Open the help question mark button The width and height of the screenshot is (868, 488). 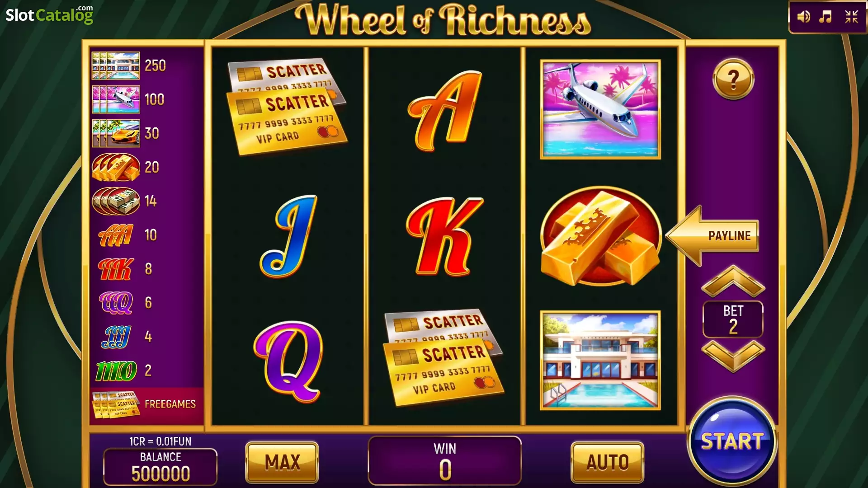click(x=733, y=79)
